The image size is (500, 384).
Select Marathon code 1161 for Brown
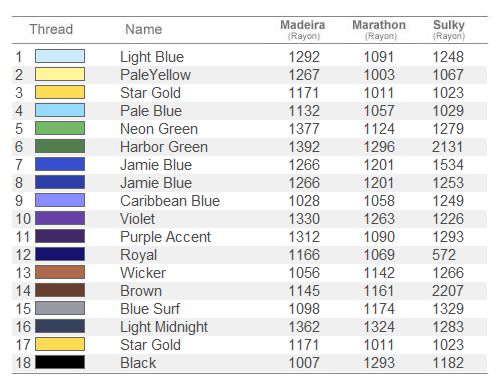pyautogui.click(x=379, y=291)
